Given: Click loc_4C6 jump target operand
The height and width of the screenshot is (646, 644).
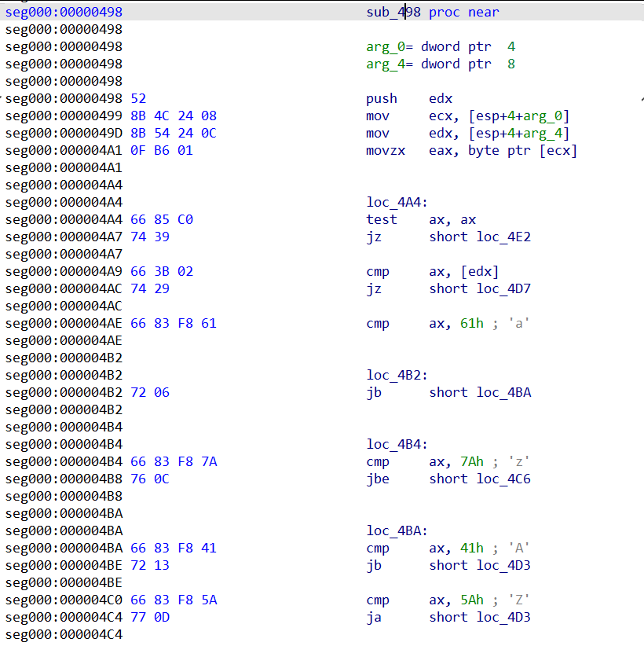Looking at the screenshot, I should point(503,479).
